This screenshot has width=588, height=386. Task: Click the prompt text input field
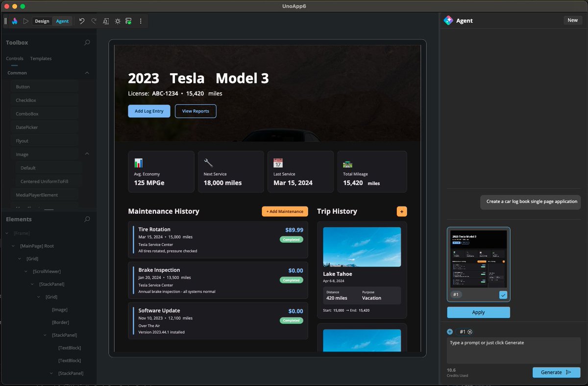coord(514,350)
